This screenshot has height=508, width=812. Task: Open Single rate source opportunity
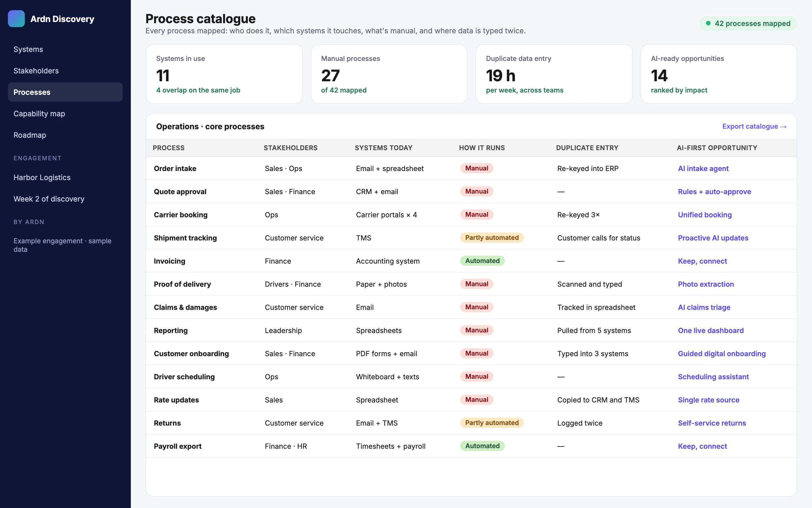[x=709, y=400]
